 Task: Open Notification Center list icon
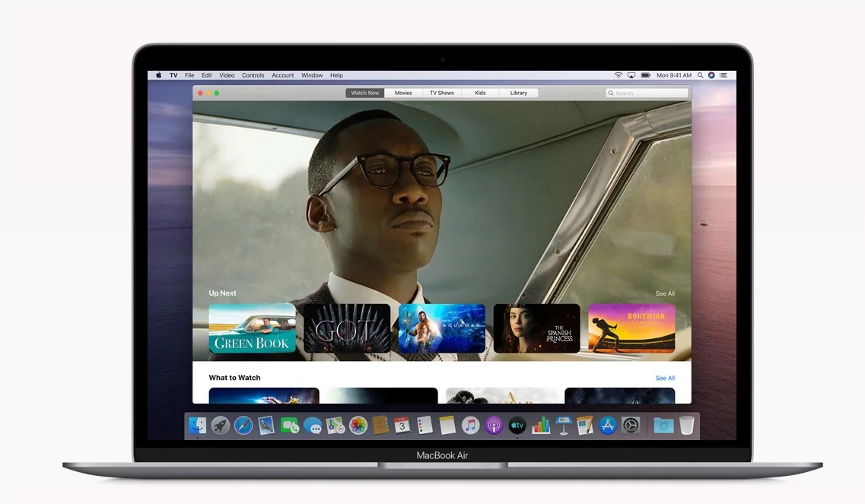point(723,75)
